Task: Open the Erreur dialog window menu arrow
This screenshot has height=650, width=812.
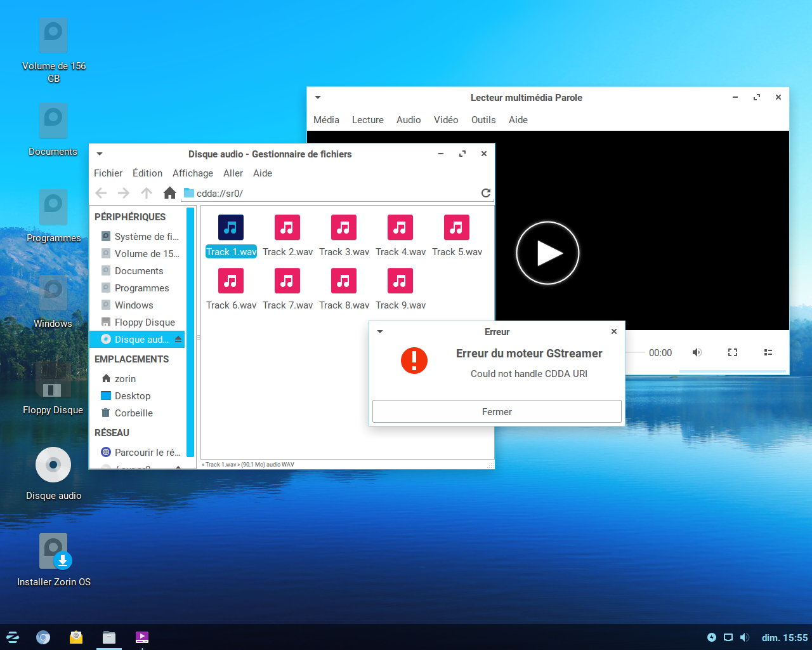Action: pyautogui.click(x=380, y=332)
